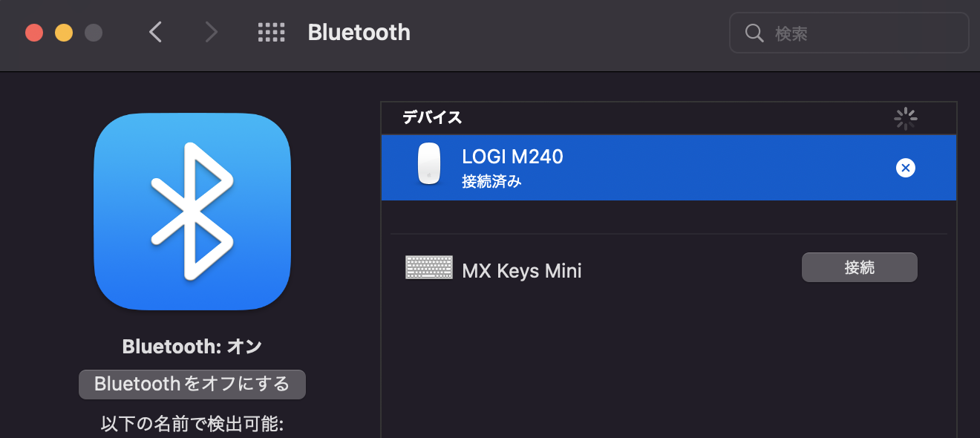980x438 pixels.
Task: Select the LOGI M240 device name
Action: pos(512,157)
